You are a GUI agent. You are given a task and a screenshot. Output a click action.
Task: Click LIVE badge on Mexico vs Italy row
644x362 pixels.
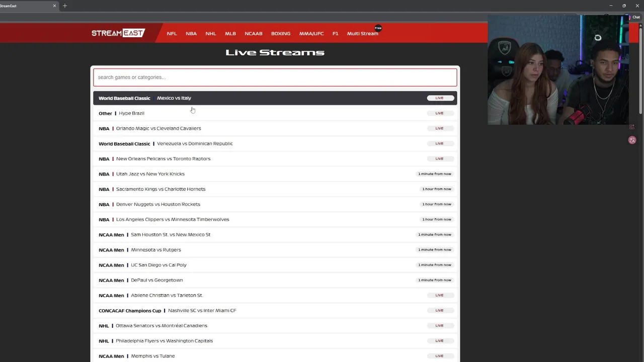[x=440, y=98]
